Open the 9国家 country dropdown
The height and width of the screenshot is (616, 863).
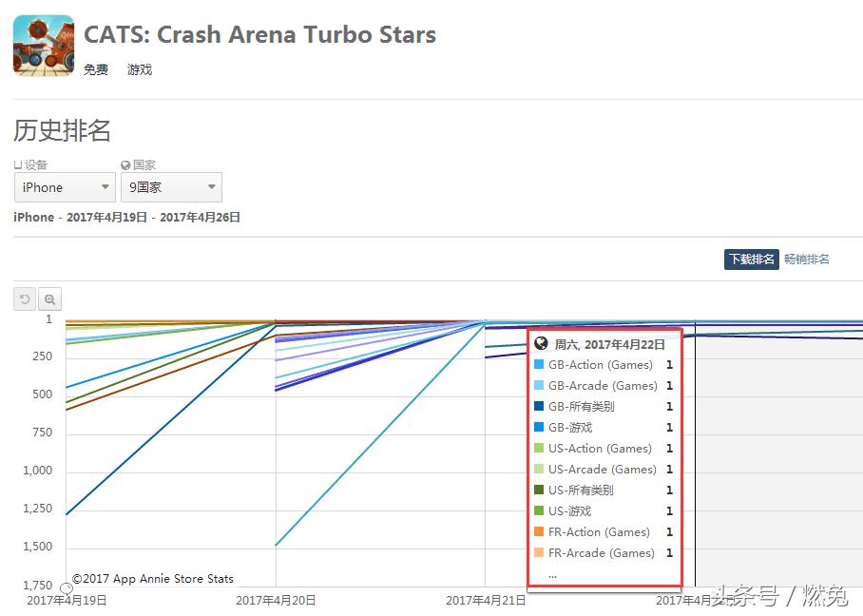coord(172,187)
